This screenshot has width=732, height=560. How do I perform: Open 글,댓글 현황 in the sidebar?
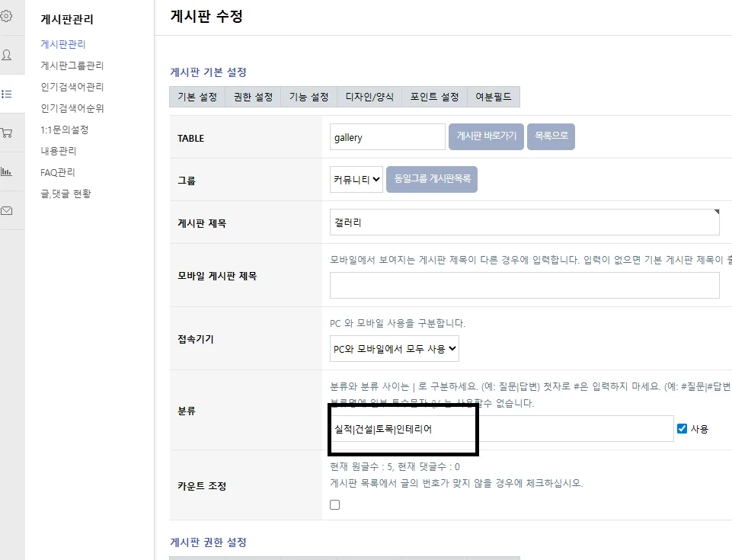point(66,194)
